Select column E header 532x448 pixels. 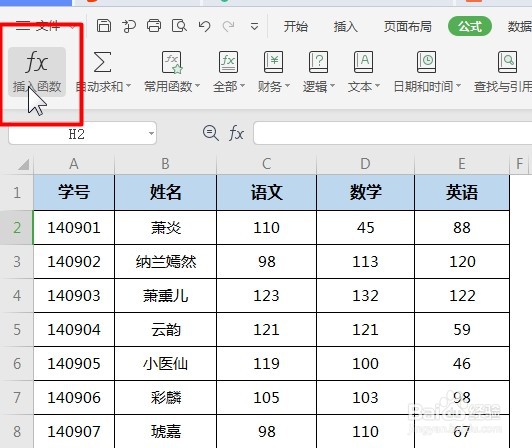click(x=462, y=164)
